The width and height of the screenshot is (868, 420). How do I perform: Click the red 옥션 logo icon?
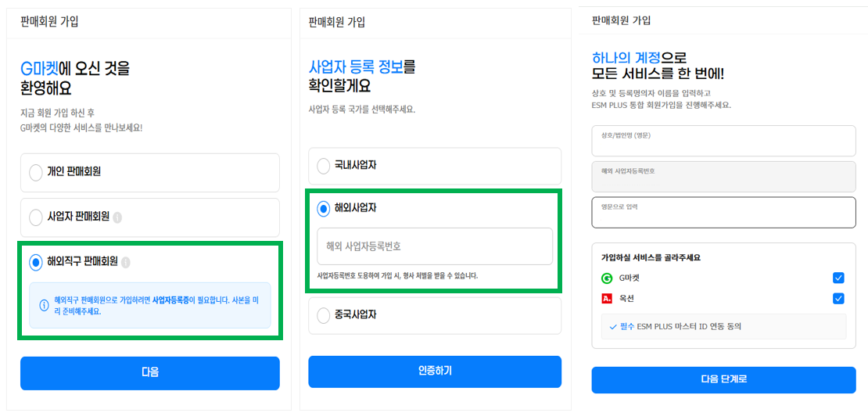[606, 299]
